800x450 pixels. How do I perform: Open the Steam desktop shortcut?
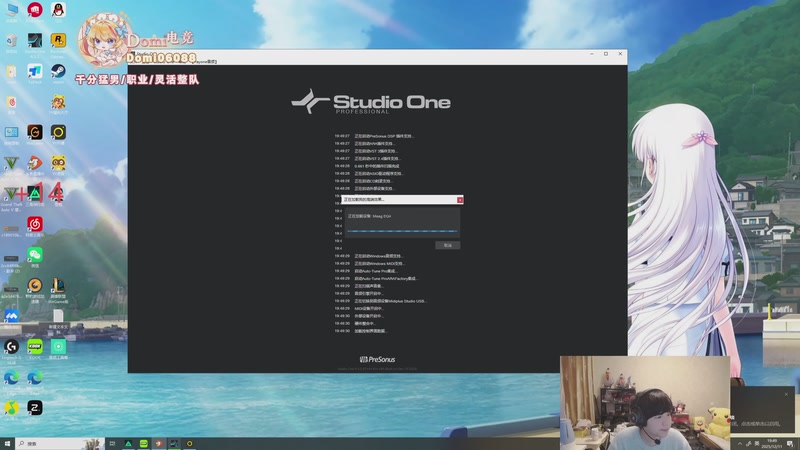[58, 73]
